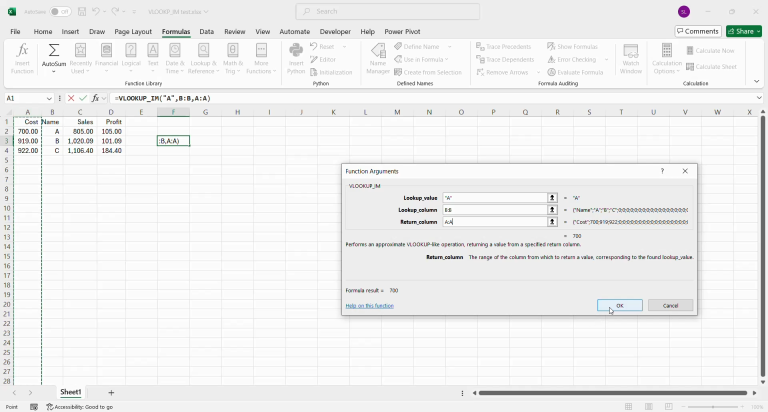
Task: Open the Help on this function link
Action: (369, 305)
